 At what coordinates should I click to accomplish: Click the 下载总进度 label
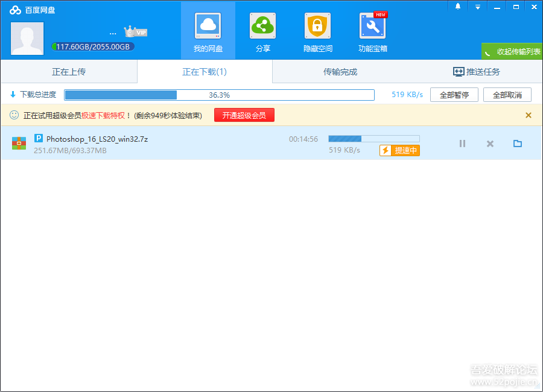[38, 95]
